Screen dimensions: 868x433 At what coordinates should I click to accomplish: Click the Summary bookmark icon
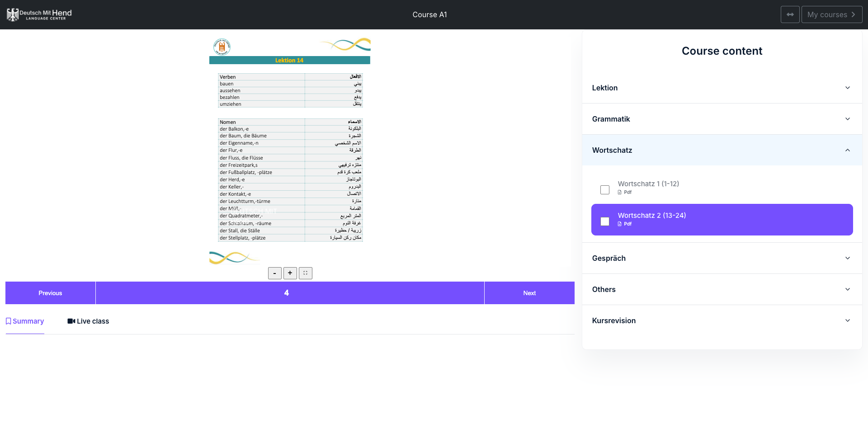(x=8, y=321)
